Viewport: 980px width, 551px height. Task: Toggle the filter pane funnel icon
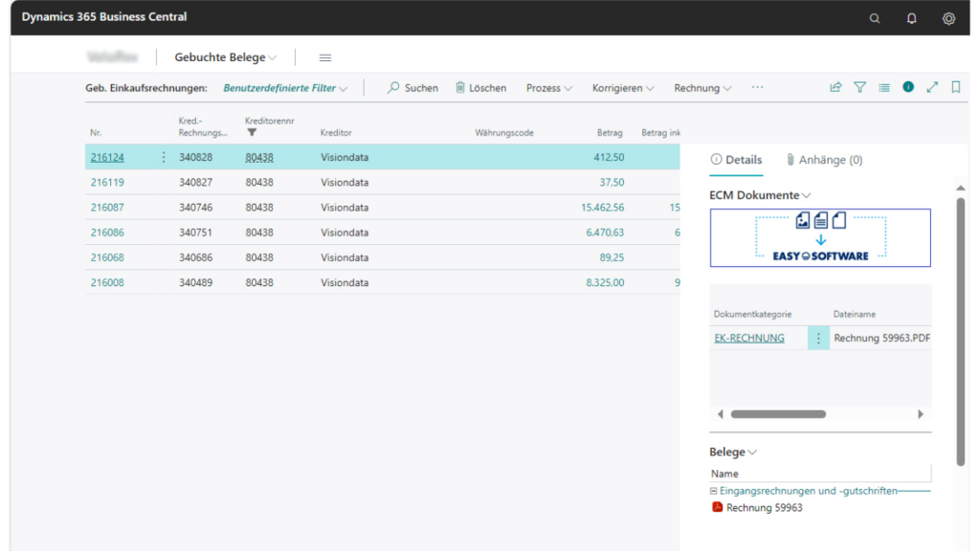click(860, 87)
